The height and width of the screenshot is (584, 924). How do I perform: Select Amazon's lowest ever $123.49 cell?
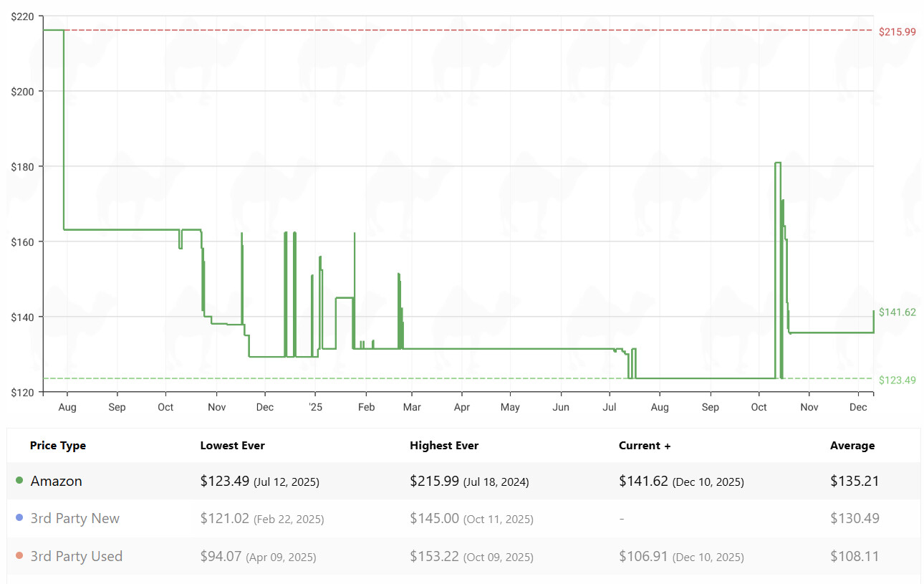(x=259, y=482)
